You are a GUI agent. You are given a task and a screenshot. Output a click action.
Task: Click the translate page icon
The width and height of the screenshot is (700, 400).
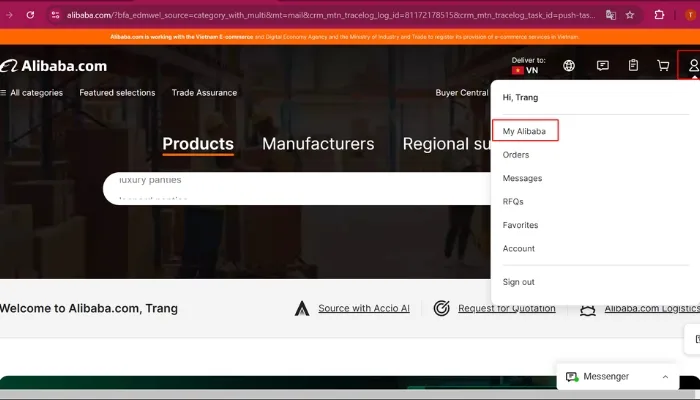click(x=611, y=15)
